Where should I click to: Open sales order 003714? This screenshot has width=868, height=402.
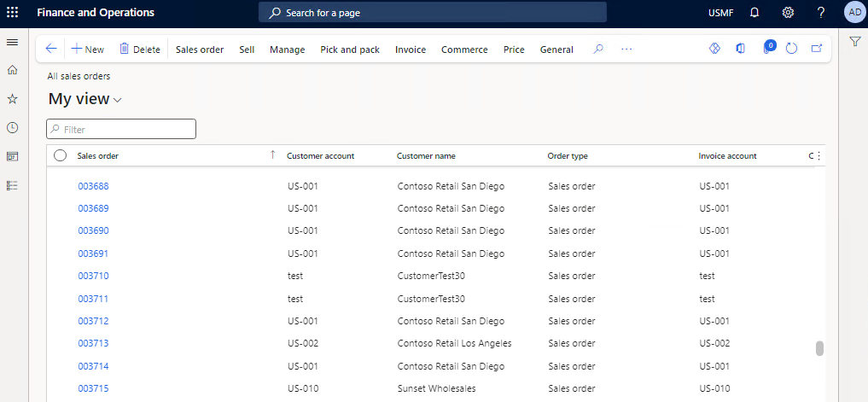click(93, 366)
